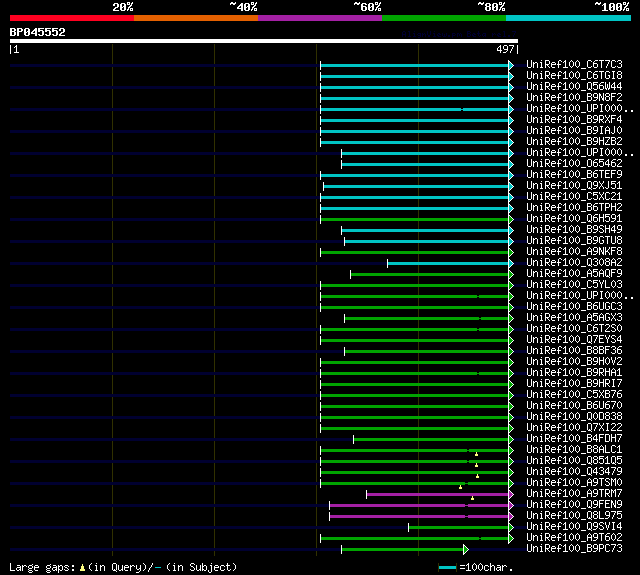The height and width of the screenshot is (575, 640).
Task: Open hit UniRef100_B9N8F2
Action: point(574,98)
